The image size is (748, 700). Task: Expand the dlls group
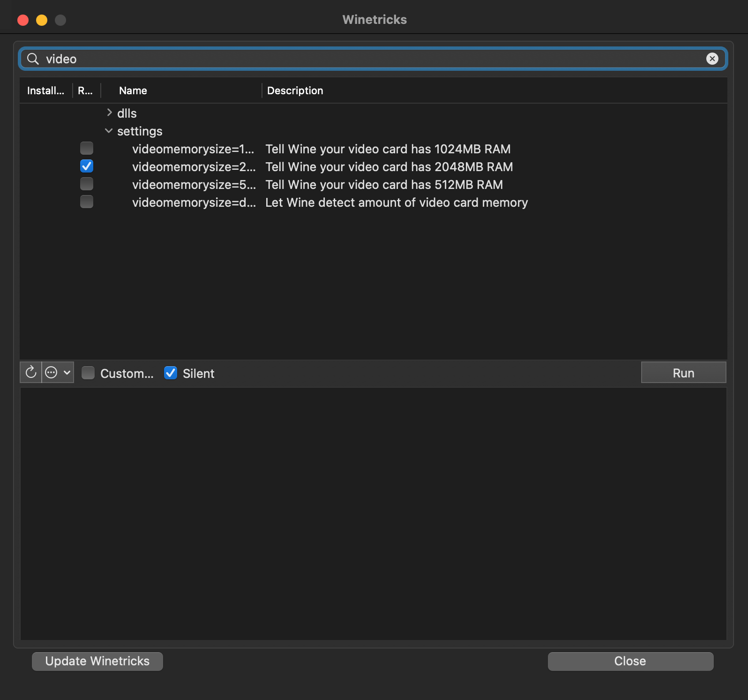coord(109,113)
